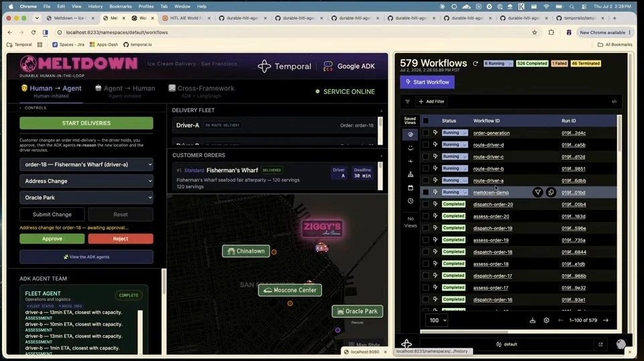Click the Ziggy's ice cream shop marker on map
644x361 pixels.
point(322,228)
